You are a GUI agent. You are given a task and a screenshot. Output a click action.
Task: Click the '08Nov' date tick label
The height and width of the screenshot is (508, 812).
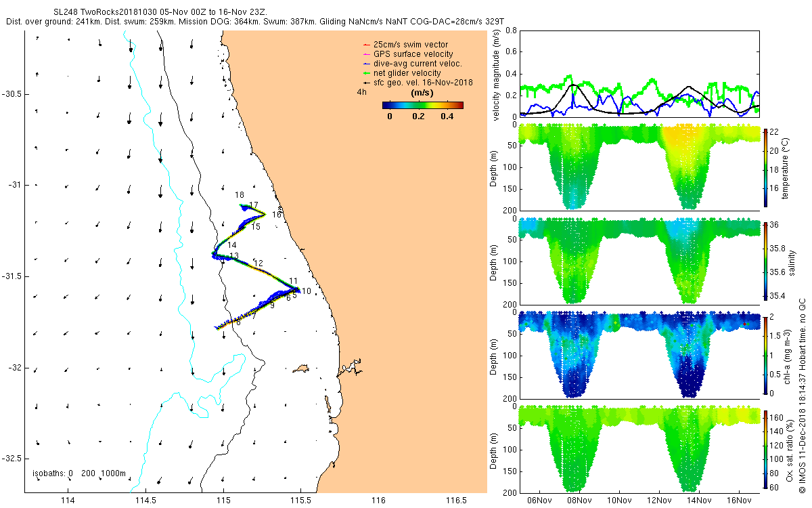pyautogui.click(x=579, y=500)
